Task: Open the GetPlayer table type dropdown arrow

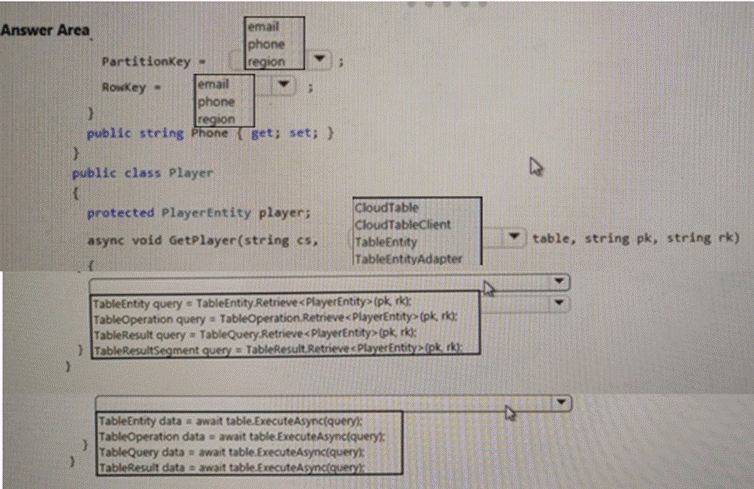Action: point(514,237)
